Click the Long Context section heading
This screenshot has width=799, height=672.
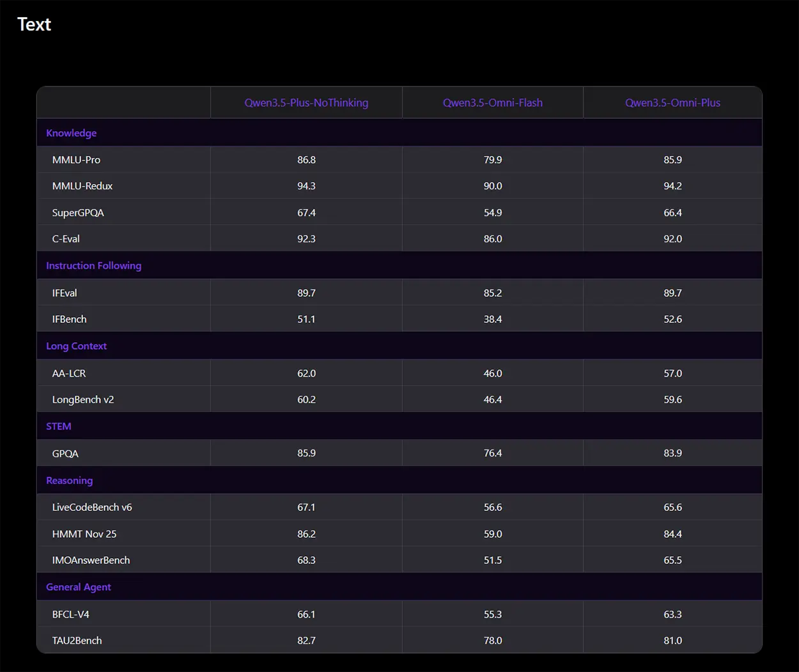[x=76, y=346]
